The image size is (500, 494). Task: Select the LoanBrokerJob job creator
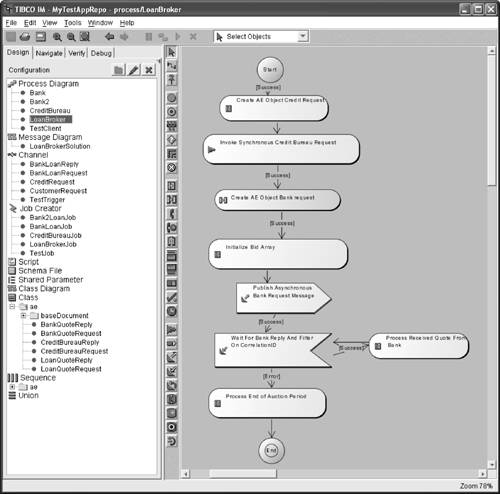[x=53, y=244]
